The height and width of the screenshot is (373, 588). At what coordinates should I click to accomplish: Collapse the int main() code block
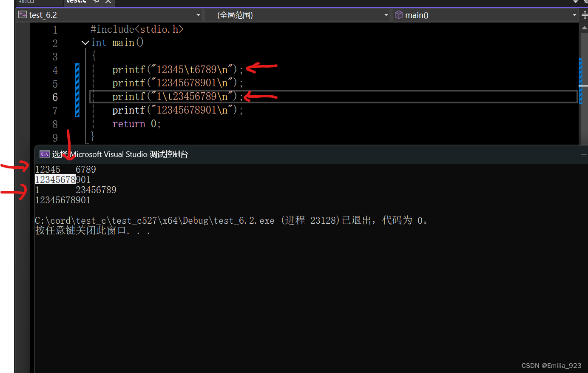coord(85,43)
